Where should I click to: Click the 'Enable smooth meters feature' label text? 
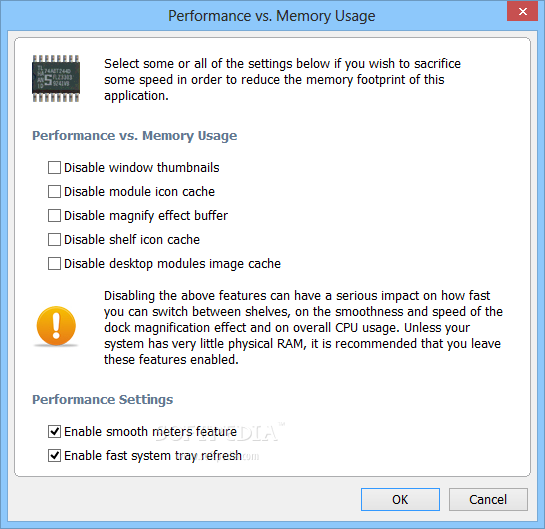click(151, 432)
